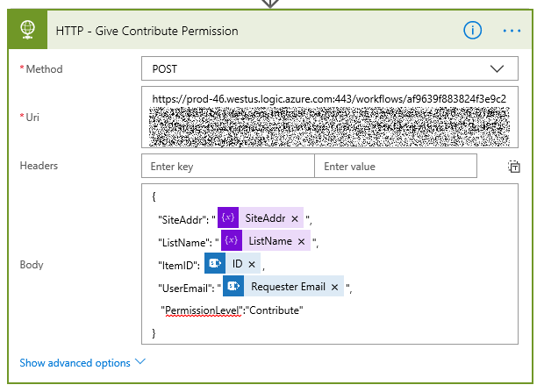Viewport: 544px width, 392px height.
Task: Expand Show advanced options chevron
Action: pyautogui.click(x=140, y=362)
